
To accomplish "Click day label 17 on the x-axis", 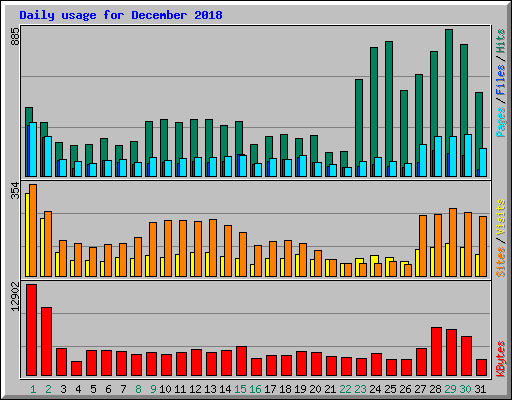I will (x=270, y=389).
